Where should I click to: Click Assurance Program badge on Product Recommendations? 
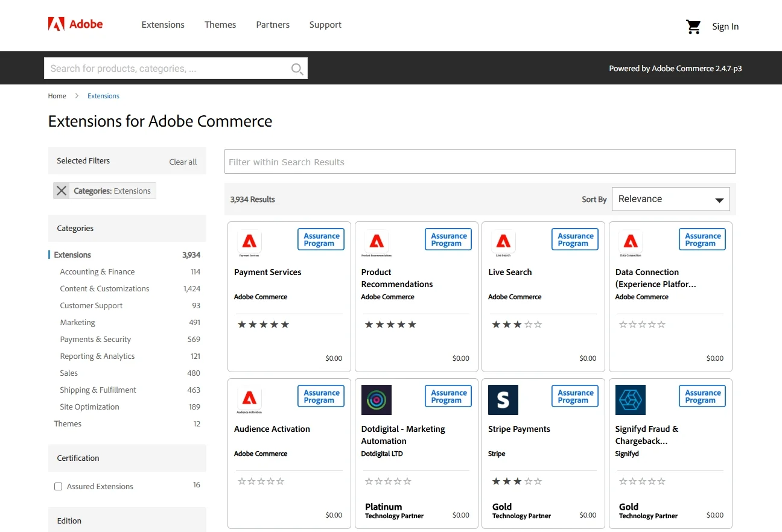tap(448, 239)
